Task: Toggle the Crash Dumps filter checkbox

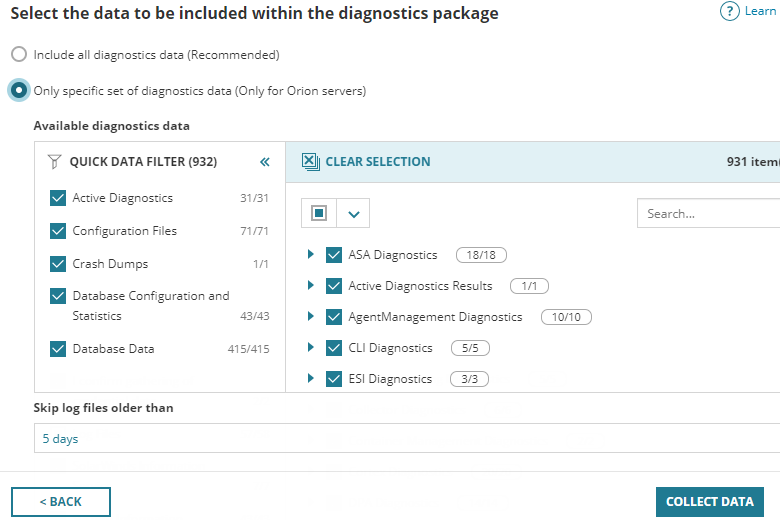Action: click(x=58, y=264)
